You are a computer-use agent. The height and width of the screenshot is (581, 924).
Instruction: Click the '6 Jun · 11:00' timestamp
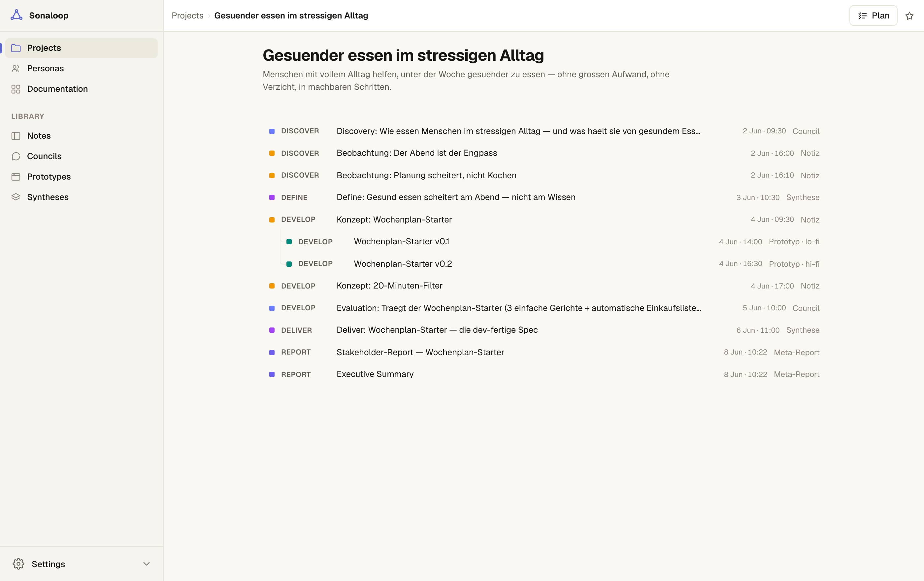[x=758, y=330]
